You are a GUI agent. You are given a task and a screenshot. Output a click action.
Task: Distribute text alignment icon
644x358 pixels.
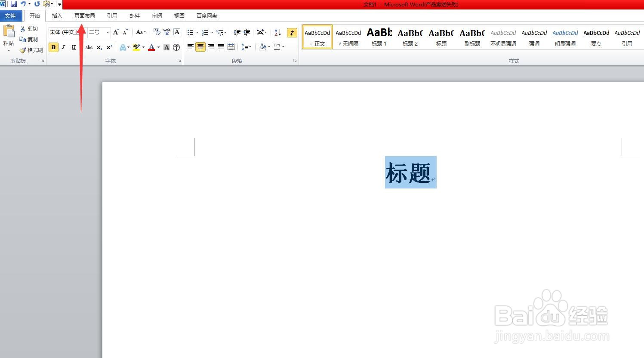coord(231,47)
